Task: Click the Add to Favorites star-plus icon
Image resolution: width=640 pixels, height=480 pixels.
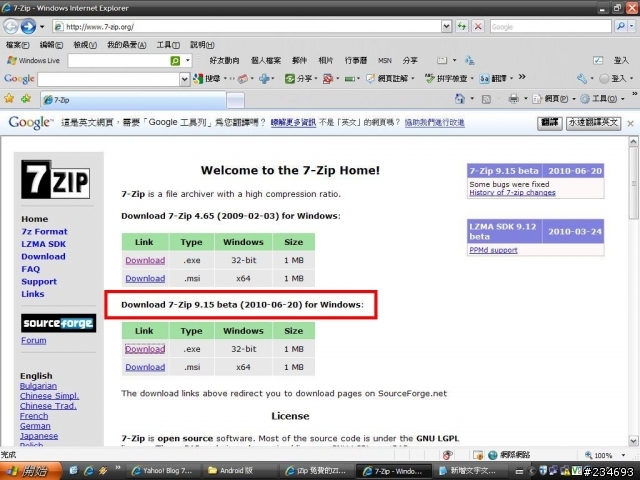Action: [x=26, y=98]
